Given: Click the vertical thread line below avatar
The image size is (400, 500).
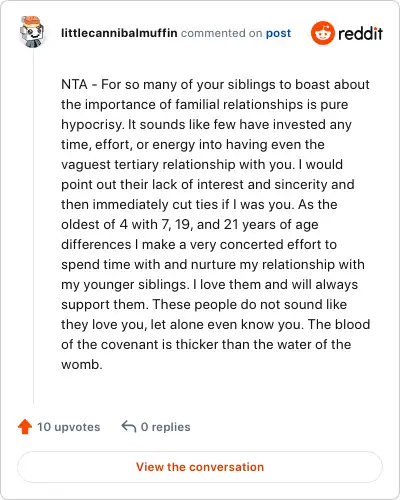Looking at the screenshot, I should (33, 226).
